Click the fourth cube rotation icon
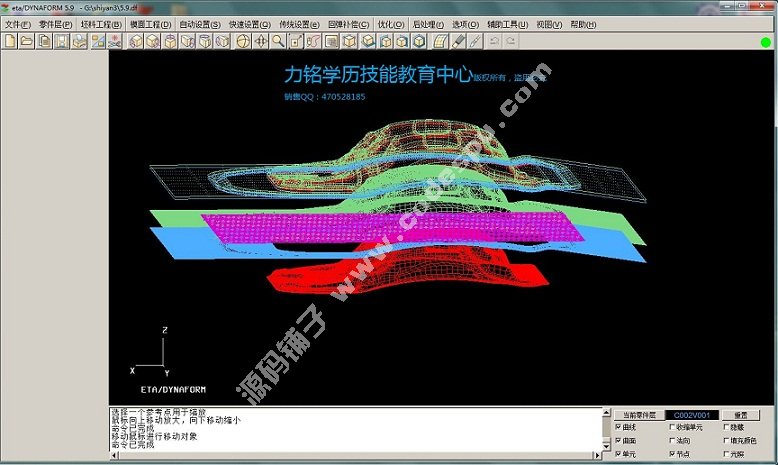778x465 pixels. [x=188, y=41]
